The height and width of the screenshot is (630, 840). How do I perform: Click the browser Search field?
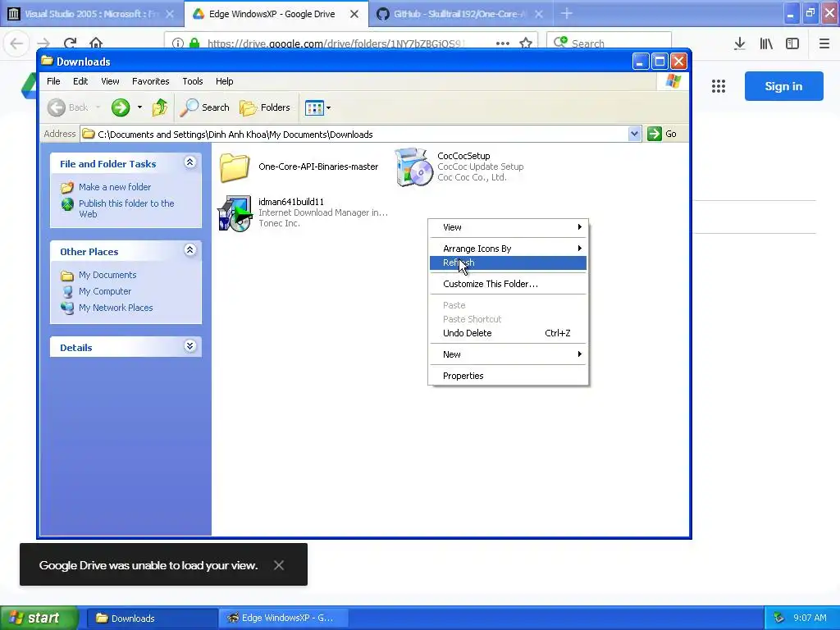[609, 43]
